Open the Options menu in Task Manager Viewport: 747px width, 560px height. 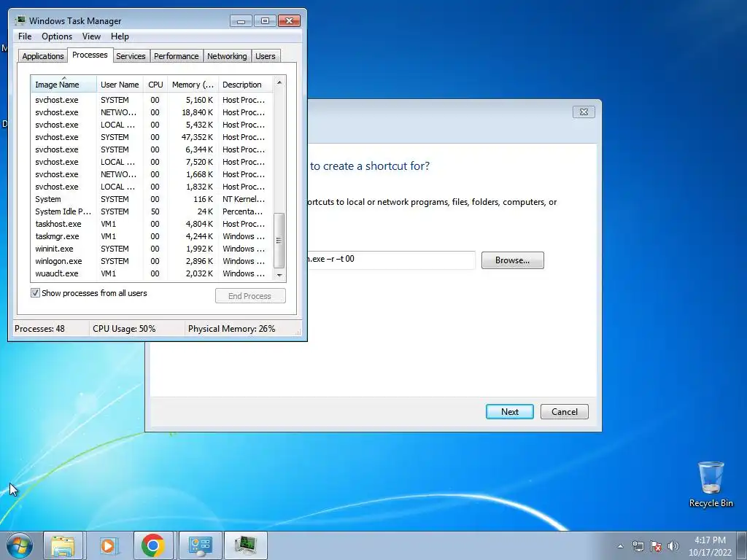(57, 36)
